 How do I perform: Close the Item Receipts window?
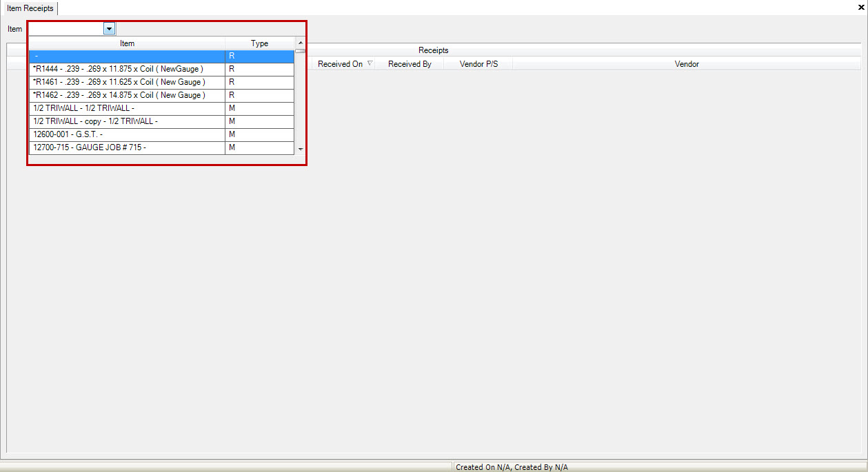point(861,7)
